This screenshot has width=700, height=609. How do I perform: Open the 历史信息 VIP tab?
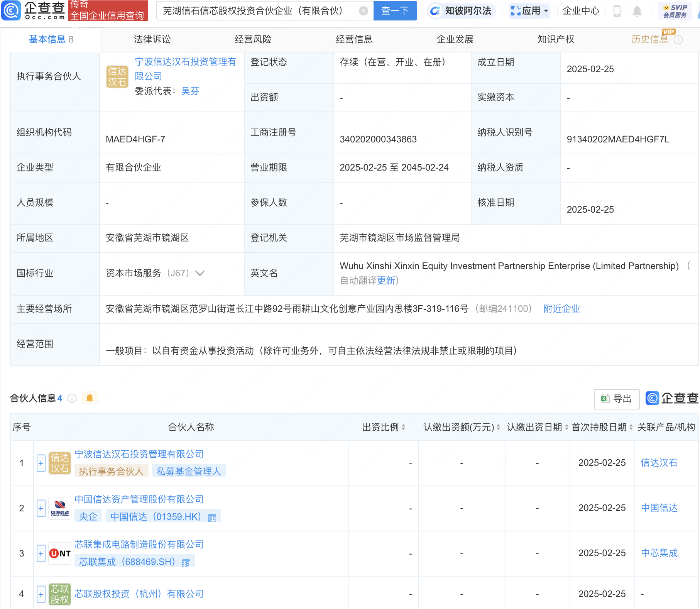pos(649,39)
